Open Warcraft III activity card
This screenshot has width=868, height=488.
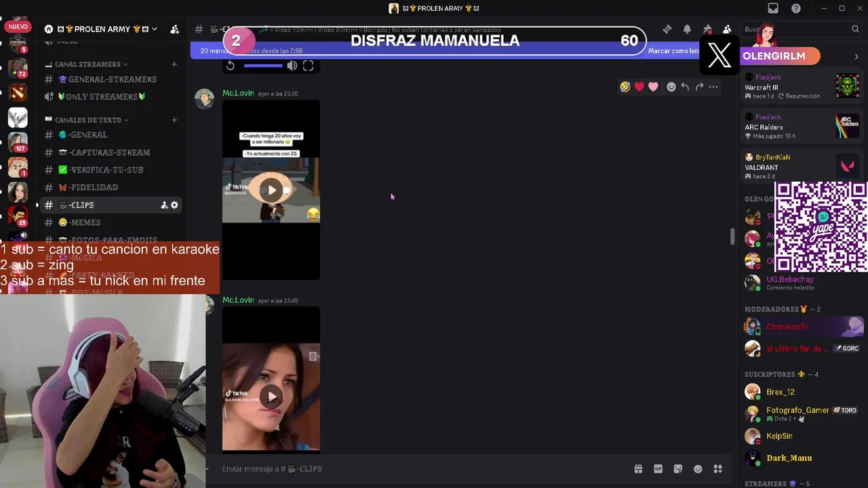(x=802, y=87)
